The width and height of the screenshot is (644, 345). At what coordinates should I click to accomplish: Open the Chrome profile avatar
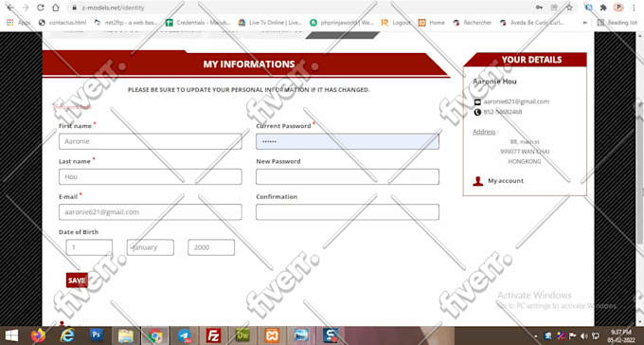tap(618, 8)
